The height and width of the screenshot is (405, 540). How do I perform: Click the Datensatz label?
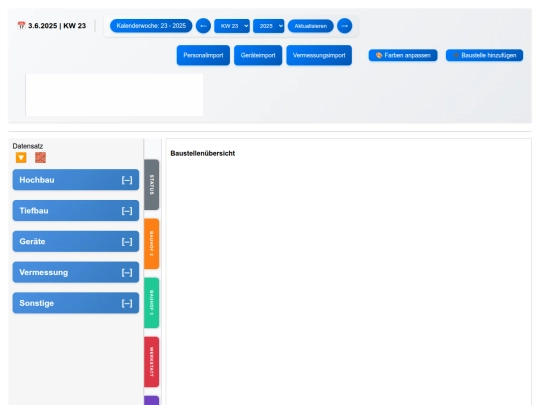pos(28,146)
